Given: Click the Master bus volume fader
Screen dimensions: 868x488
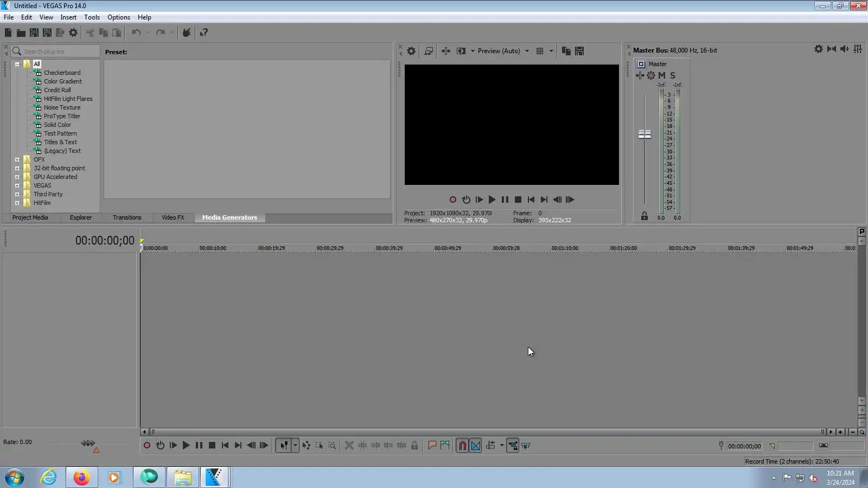Looking at the screenshot, I should (644, 134).
